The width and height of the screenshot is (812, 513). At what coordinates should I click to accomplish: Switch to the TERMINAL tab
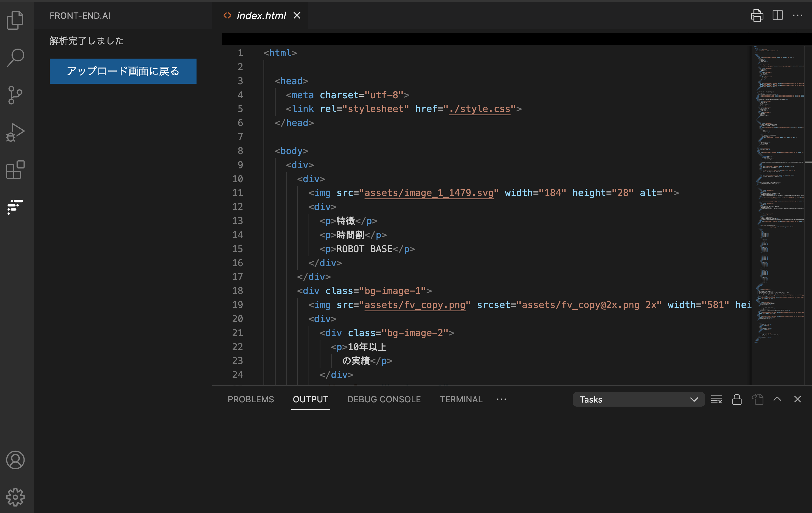[x=461, y=399]
